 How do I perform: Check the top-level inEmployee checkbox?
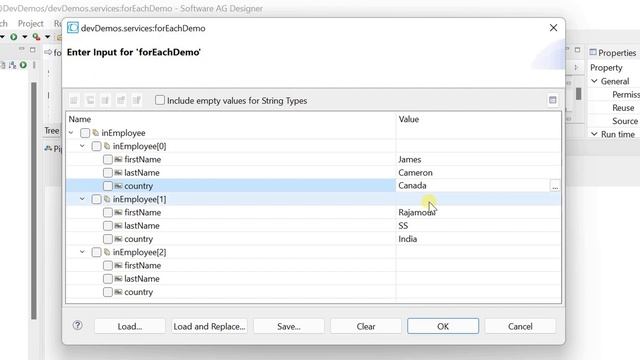pyautogui.click(x=85, y=133)
